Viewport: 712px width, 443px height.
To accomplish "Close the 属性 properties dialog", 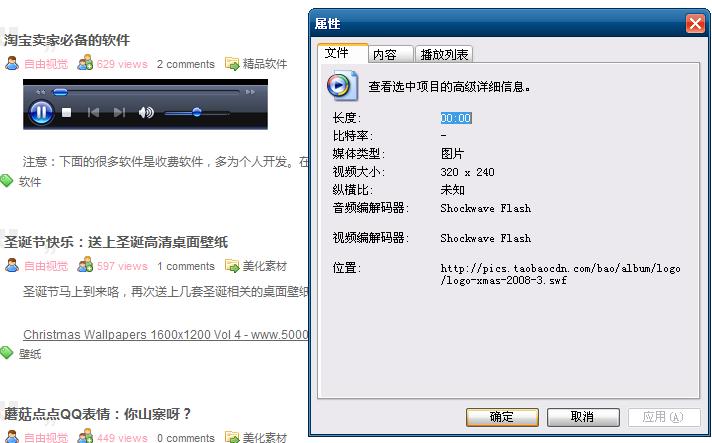I will tap(695, 24).
